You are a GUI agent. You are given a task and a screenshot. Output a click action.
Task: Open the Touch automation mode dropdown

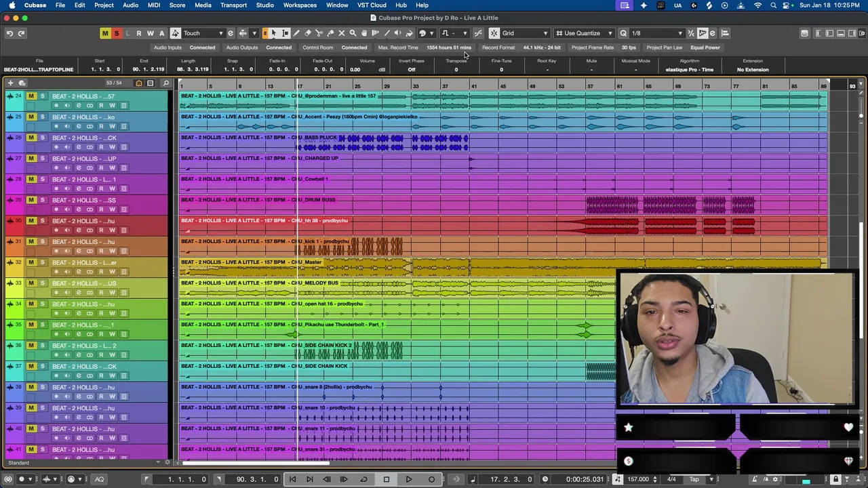click(x=203, y=33)
